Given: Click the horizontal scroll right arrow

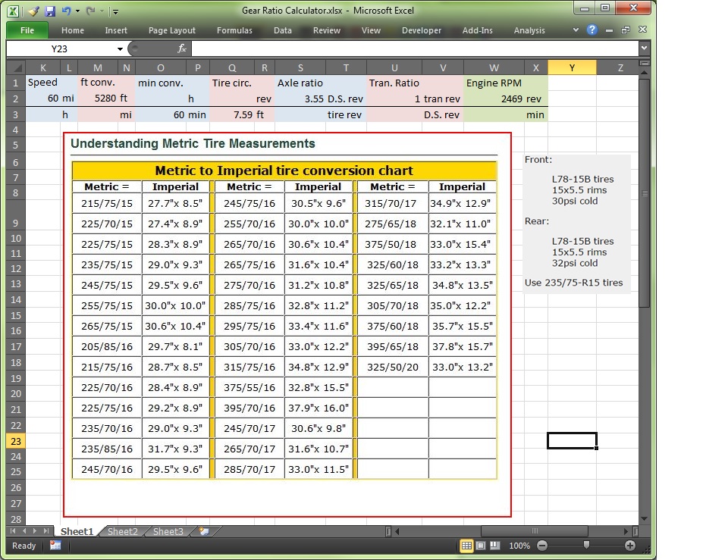Looking at the screenshot, I should tap(626, 531).
